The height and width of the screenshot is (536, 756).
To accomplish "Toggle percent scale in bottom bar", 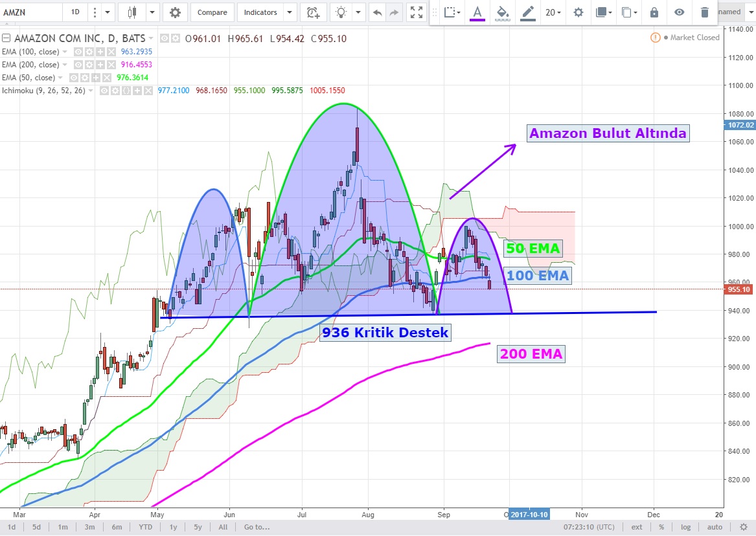I will (661, 527).
